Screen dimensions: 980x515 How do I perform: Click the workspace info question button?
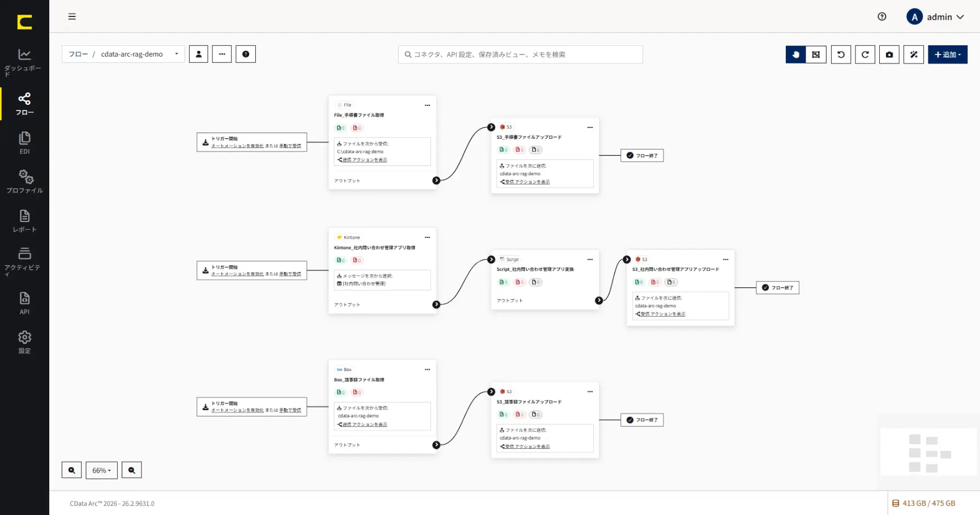tap(246, 54)
